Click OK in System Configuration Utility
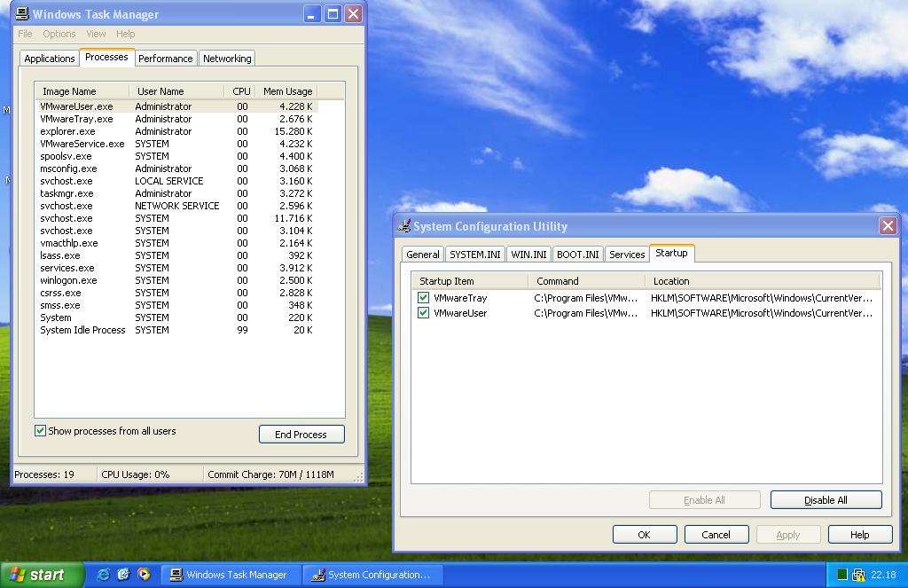The width and height of the screenshot is (908, 588). [645, 534]
